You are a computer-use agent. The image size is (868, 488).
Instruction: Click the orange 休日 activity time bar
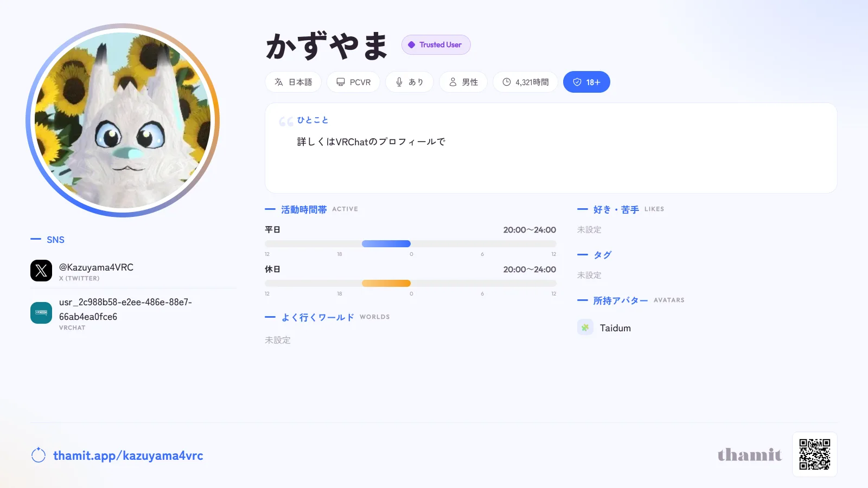[386, 283]
